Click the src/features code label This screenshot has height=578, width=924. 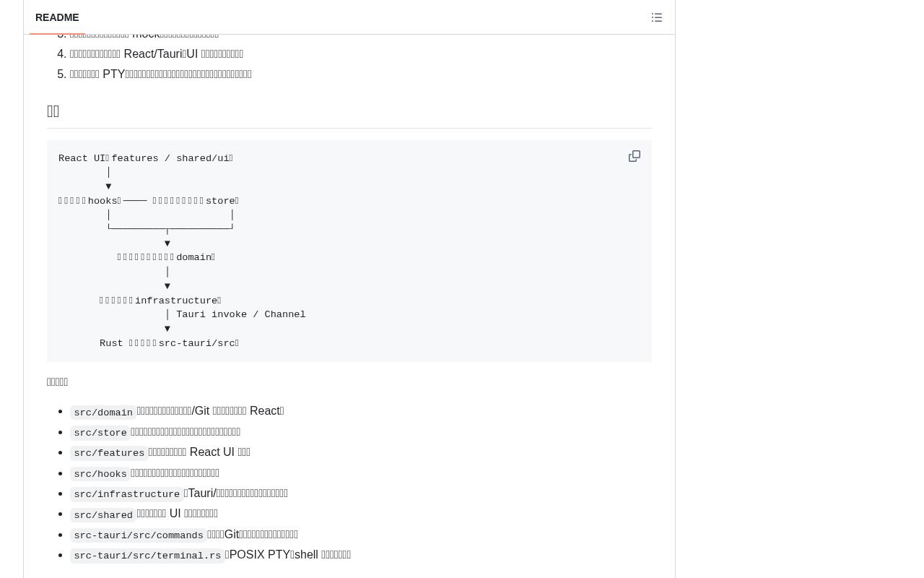(x=109, y=453)
